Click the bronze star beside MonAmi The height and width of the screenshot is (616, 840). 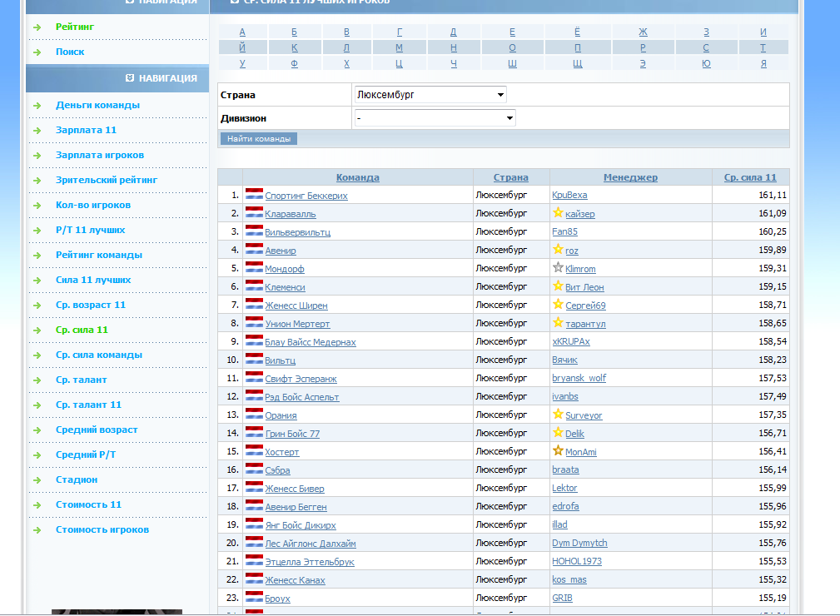[x=558, y=450]
